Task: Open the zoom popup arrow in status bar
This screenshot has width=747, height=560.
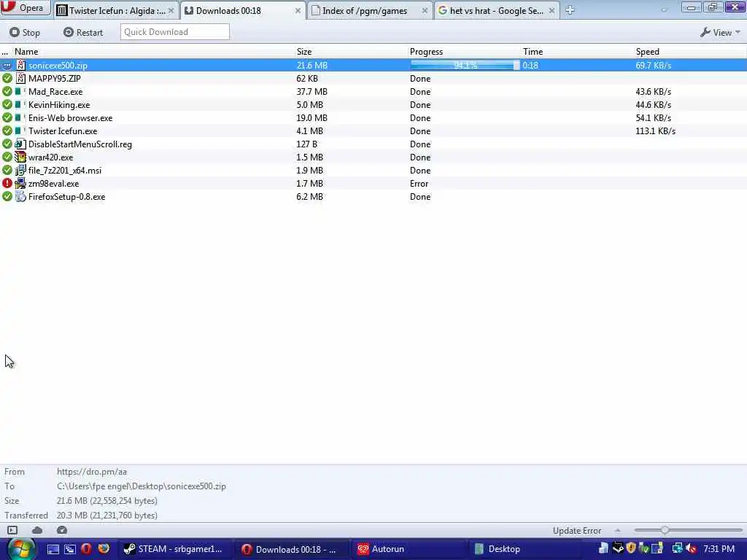Action: tap(618, 530)
